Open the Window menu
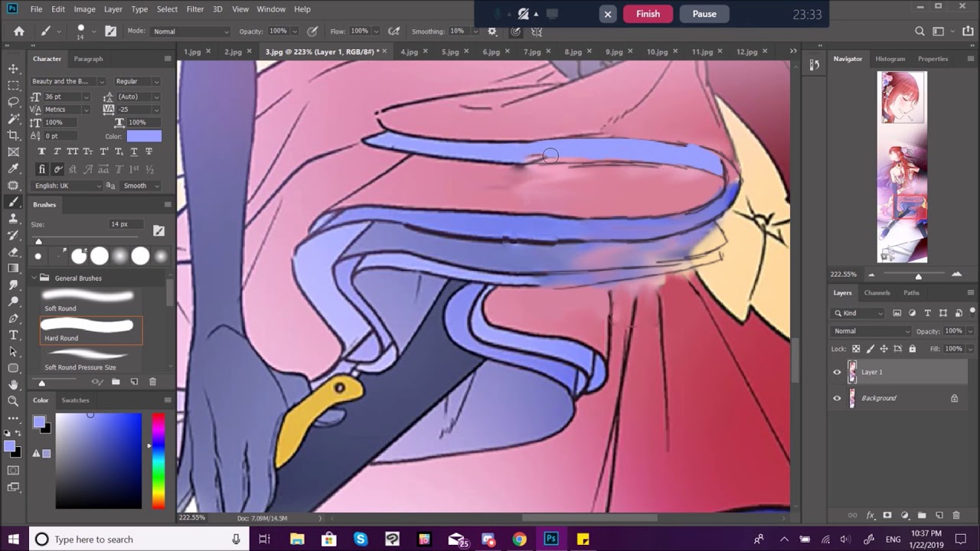 coord(271,9)
